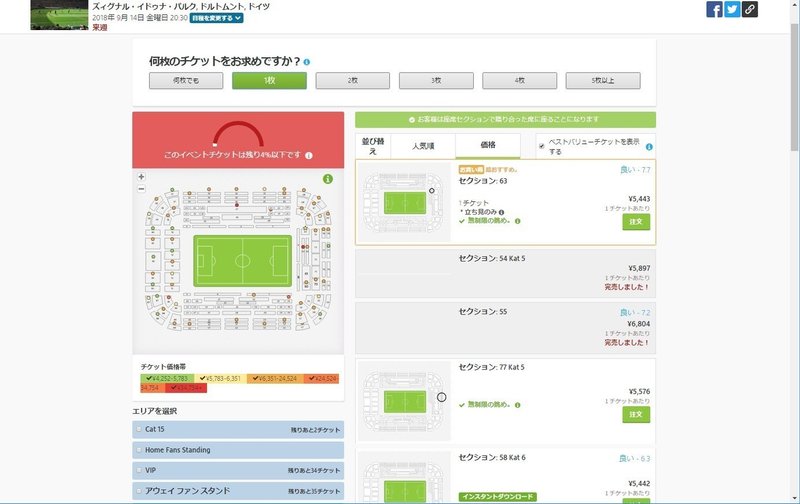Open info icon next to best value checkbox
This screenshot has height=504, width=800.
click(649, 147)
